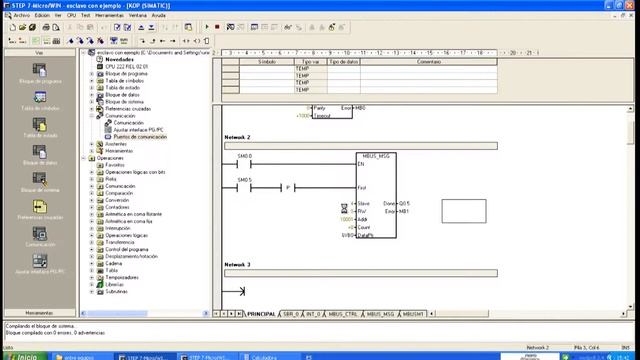Click the line right arrow toolbar icon

(x=173, y=41)
